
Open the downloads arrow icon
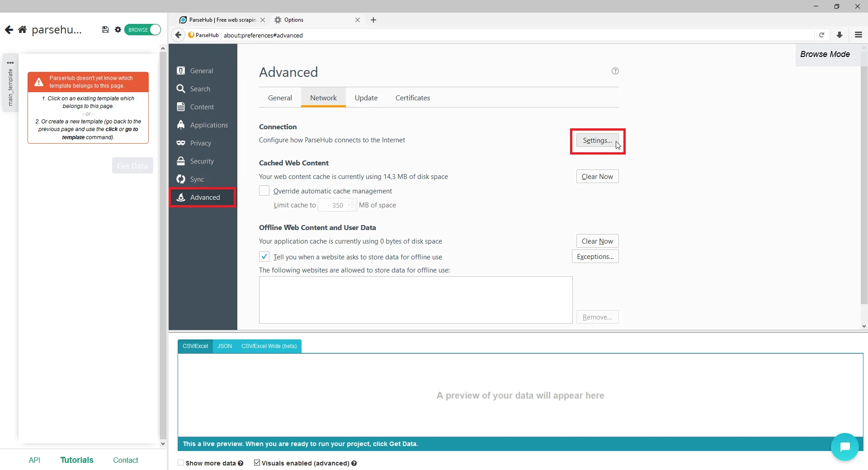[840, 35]
